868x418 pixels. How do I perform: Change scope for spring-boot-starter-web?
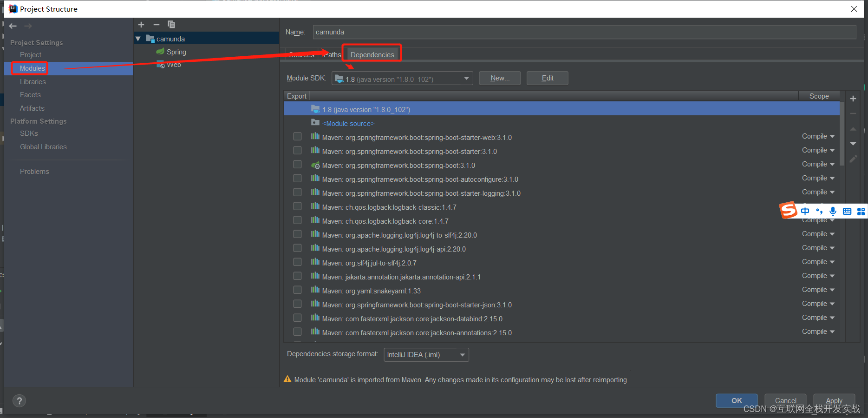818,136
